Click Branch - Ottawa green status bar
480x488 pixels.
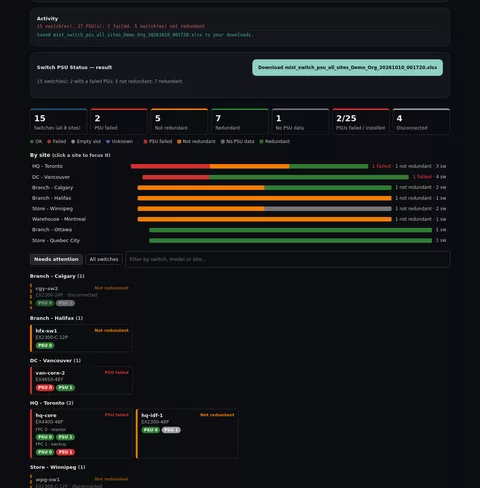[291, 230]
